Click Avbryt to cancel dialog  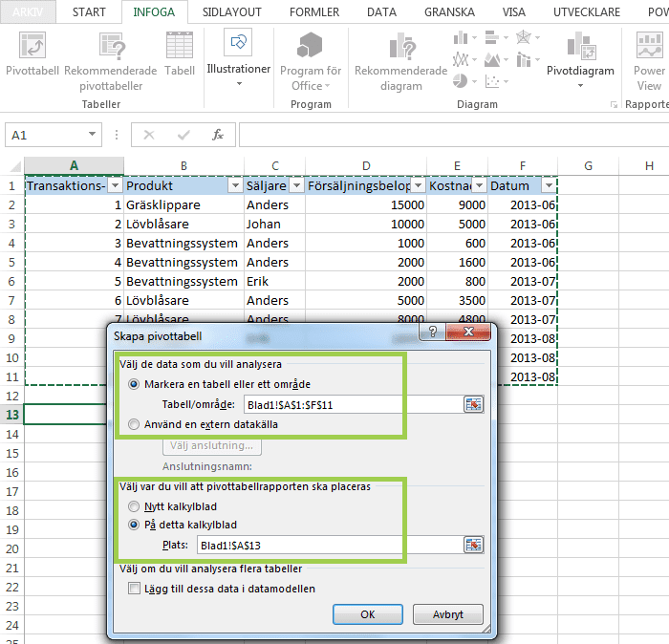[447, 614]
